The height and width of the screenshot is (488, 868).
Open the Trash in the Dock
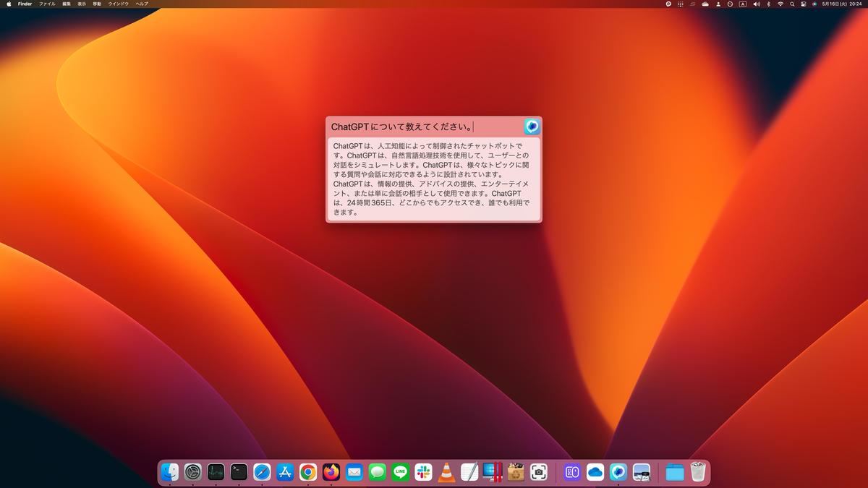[x=698, y=472]
